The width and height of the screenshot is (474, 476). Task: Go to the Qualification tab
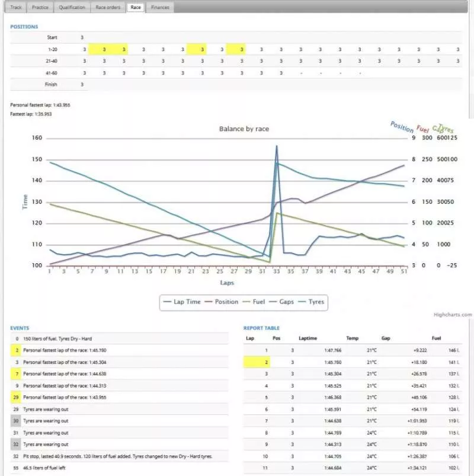tap(72, 8)
